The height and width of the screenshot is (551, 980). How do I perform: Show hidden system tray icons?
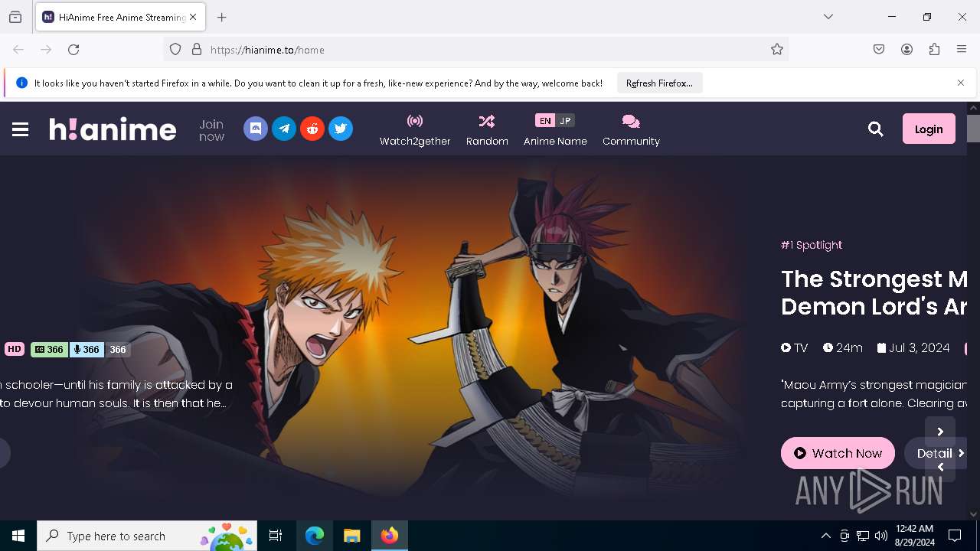tap(825, 536)
